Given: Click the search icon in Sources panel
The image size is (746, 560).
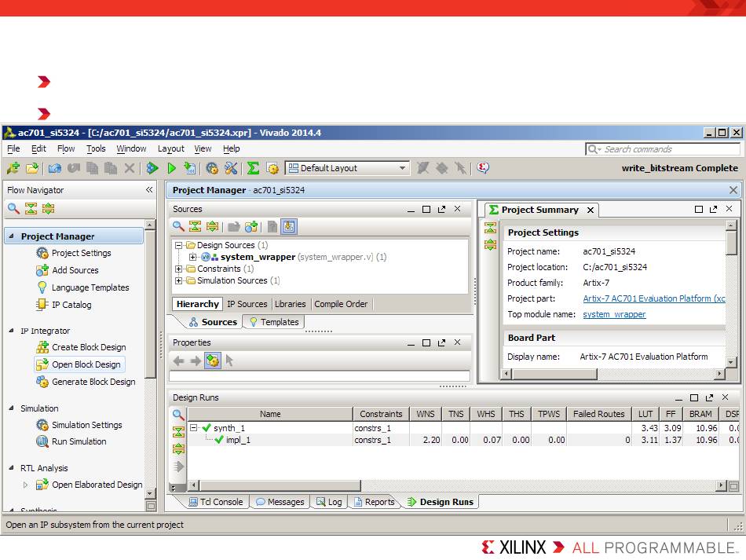Looking at the screenshot, I should pos(178,226).
